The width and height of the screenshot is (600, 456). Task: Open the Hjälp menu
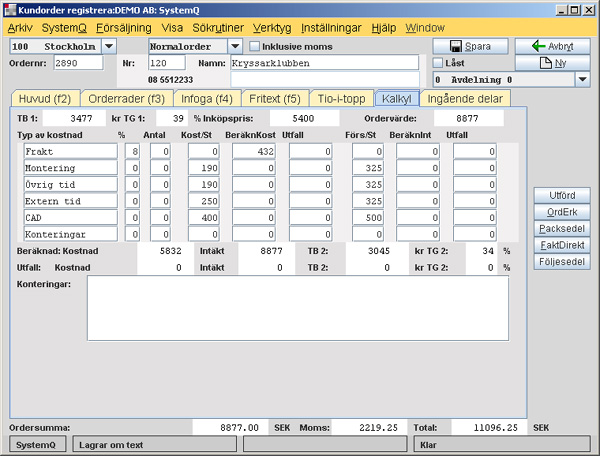pyautogui.click(x=383, y=28)
